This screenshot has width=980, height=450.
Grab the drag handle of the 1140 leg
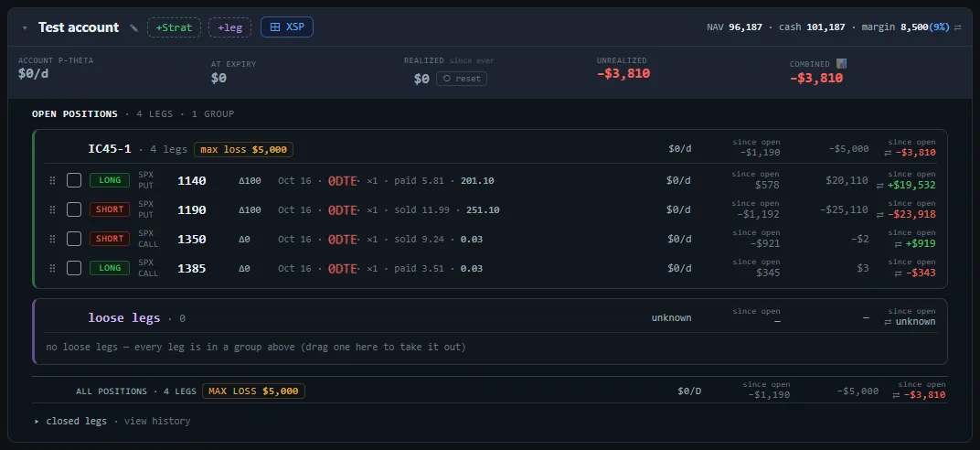pos(52,180)
